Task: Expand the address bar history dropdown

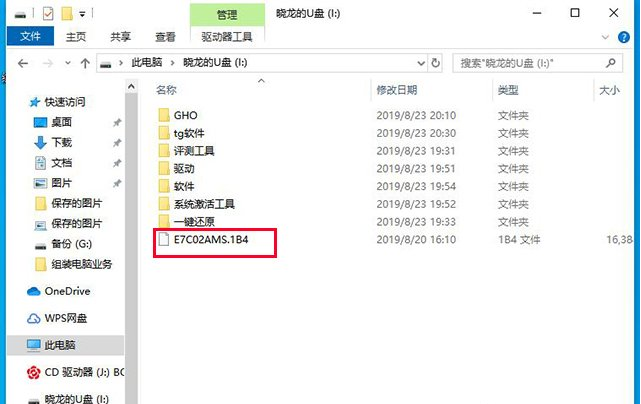Action: [421, 63]
